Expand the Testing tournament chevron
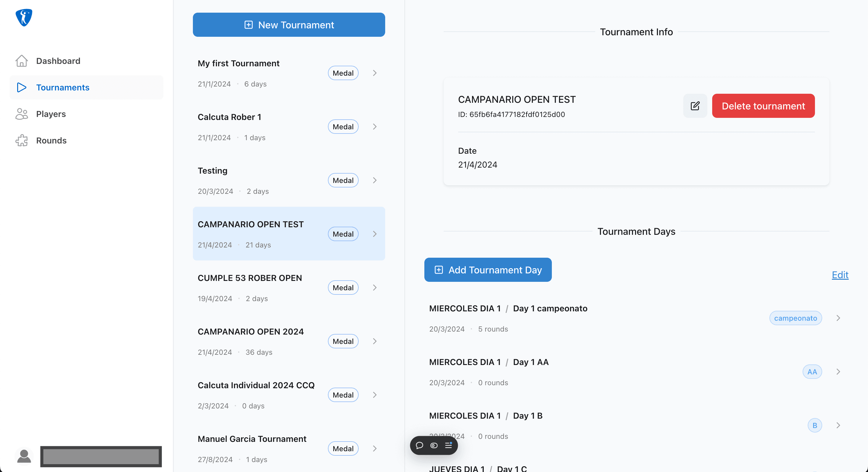Viewport: 868px width, 472px height. pyautogui.click(x=375, y=180)
